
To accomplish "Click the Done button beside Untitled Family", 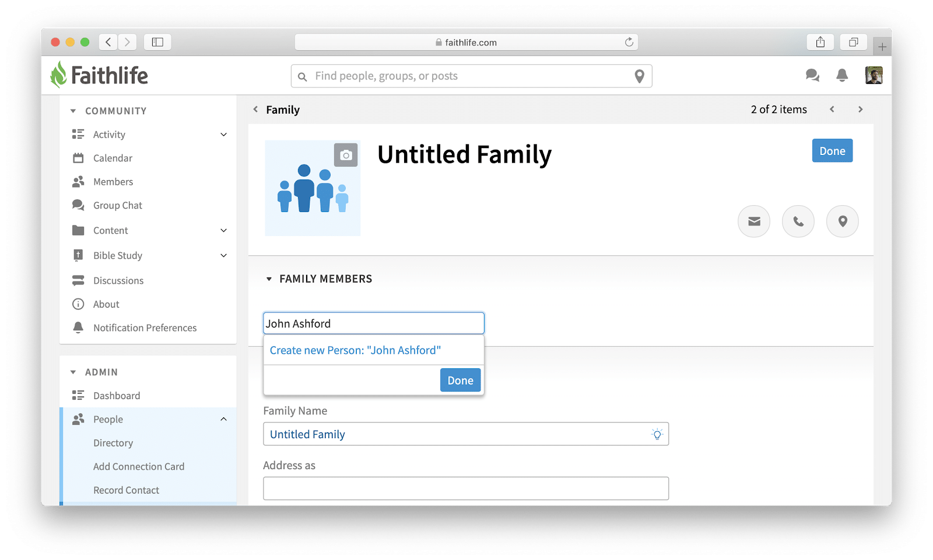I will coord(832,151).
